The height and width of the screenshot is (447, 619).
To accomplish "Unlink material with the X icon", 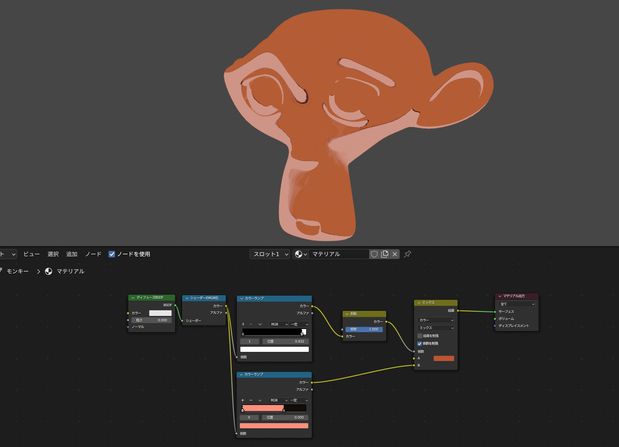I will (395, 254).
